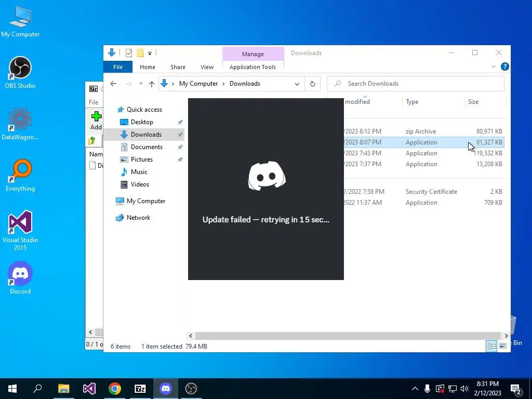Show hidden system tray icons
This screenshot has height=399, width=532.
(x=415, y=389)
